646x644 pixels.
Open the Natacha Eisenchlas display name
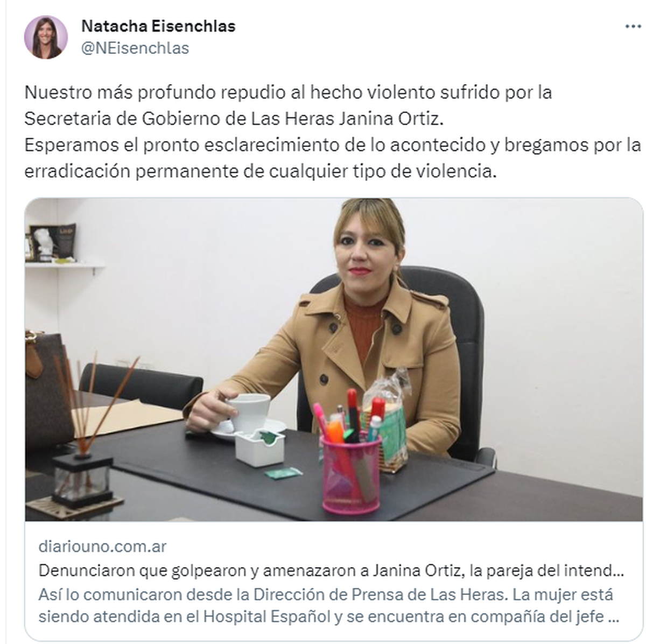tap(158, 26)
